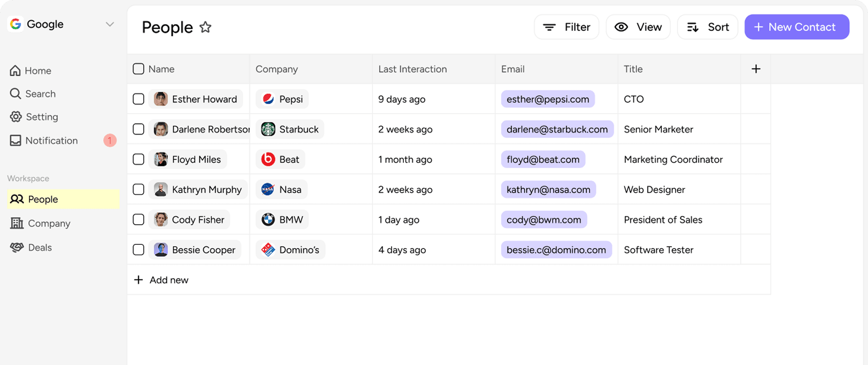Click the Company column header
Screen dimensions: 868x365
[x=277, y=69]
